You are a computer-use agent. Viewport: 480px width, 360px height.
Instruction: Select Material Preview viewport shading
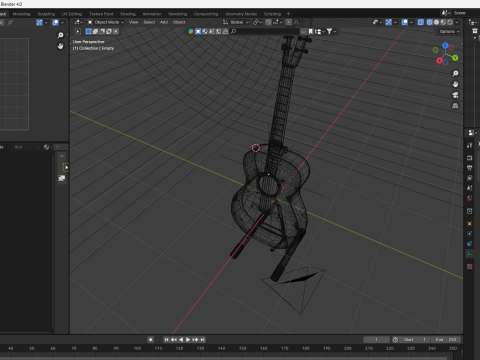point(443,22)
